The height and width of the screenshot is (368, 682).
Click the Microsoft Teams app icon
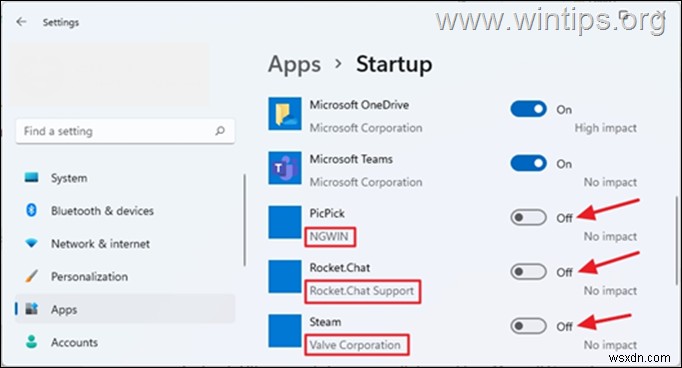coord(285,168)
